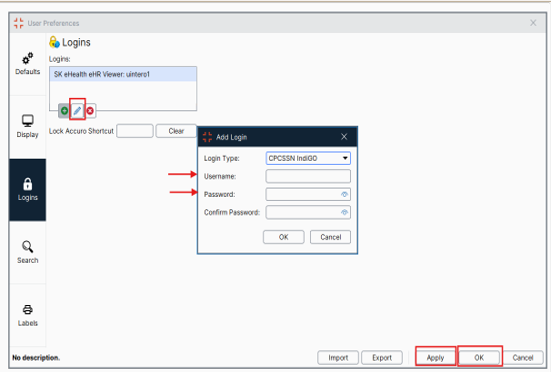Reveal the Password with eye icon

(344, 194)
